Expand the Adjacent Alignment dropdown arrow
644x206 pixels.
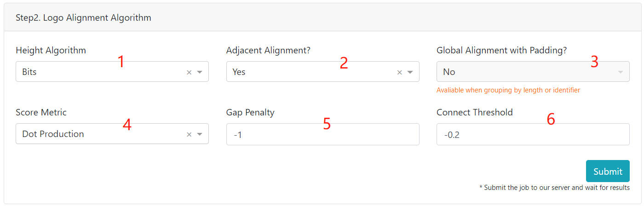pos(410,72)
